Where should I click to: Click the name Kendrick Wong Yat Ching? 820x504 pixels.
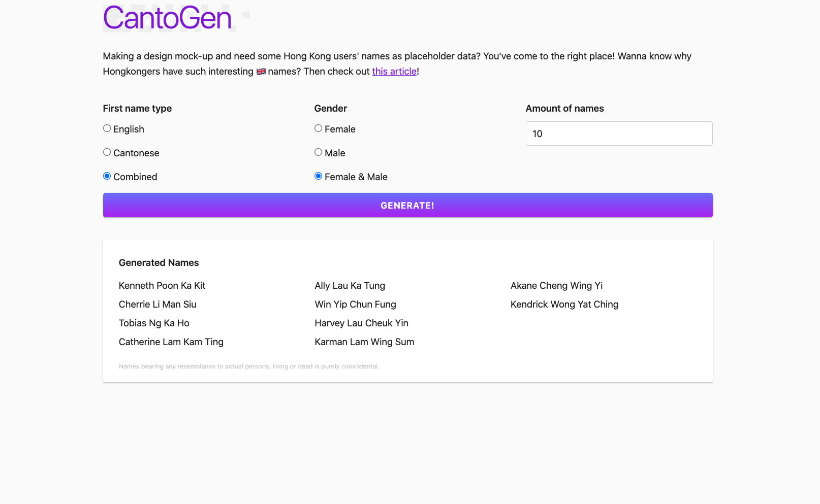point(564,305)
